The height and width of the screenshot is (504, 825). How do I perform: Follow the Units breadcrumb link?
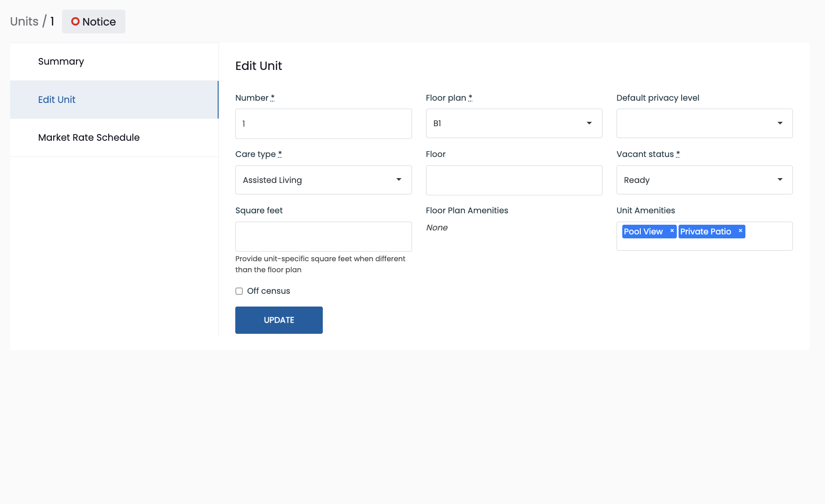tap(24, 22)
